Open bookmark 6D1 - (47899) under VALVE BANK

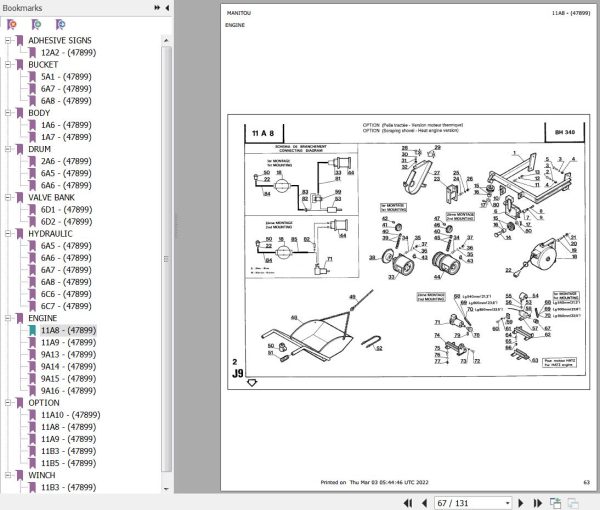[x=66, y=210]
